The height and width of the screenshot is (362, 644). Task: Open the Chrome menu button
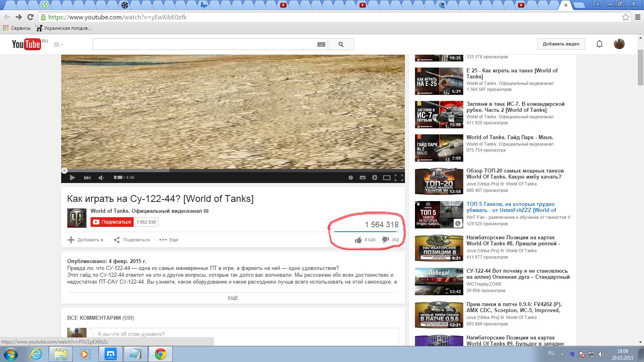(x=638, y=17)
